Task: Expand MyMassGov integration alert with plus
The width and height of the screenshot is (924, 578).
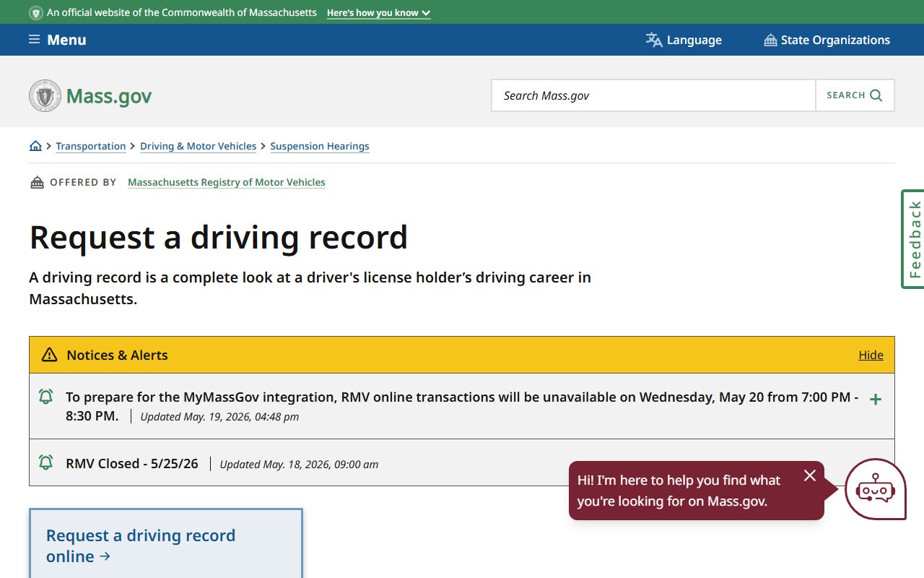Action: tap(876, 400)
